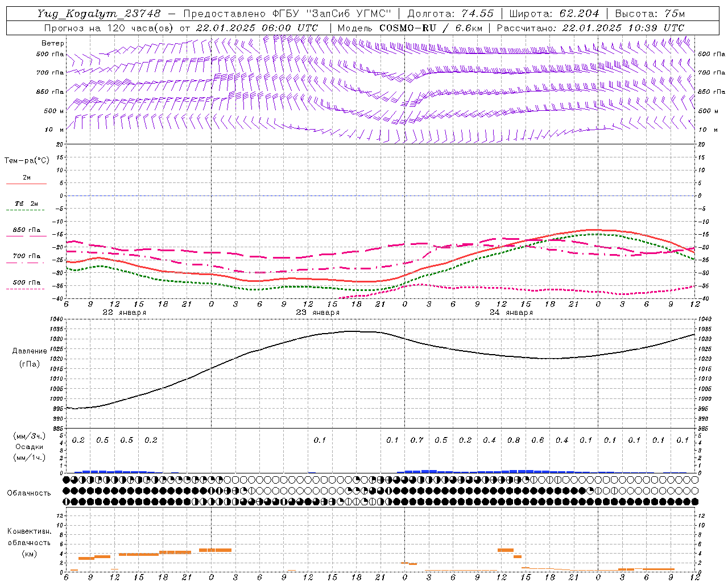Click the 0.8 precipitation amount value
Image resolution: width=728 pixels, height=582 pixels.
[x=514, y=440]
